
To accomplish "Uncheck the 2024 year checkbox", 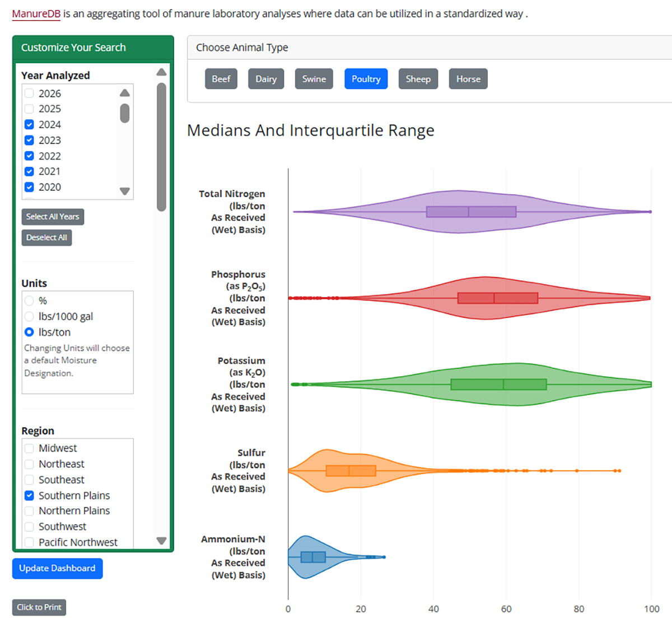I will pos(30,125).
